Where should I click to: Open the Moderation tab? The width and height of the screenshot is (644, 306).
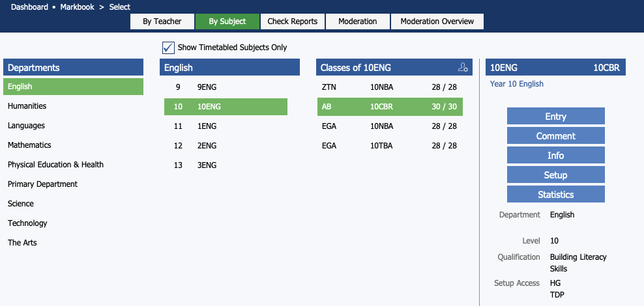pos(357,21)
